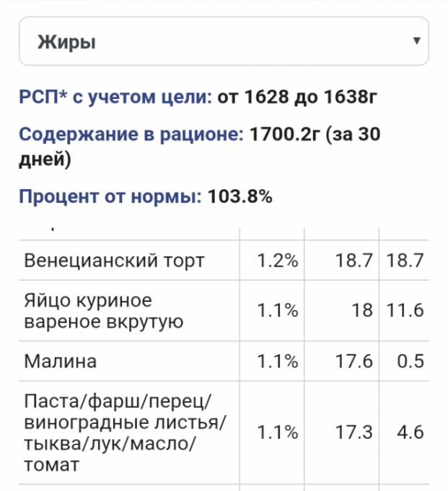Select the Малина row name
This screenshot has width=448, height=491.
[x=51, y=360]
